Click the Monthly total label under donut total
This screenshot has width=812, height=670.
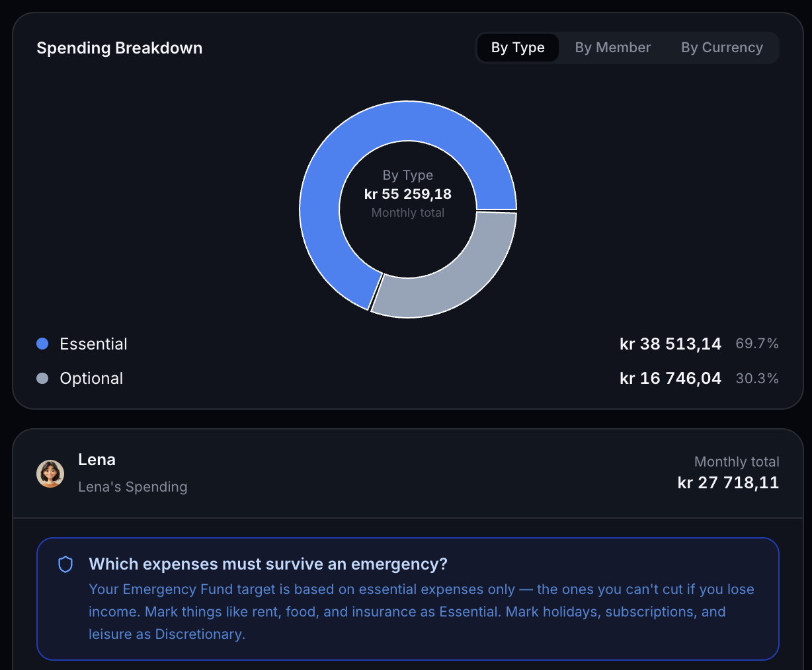(x=408, y=213)
